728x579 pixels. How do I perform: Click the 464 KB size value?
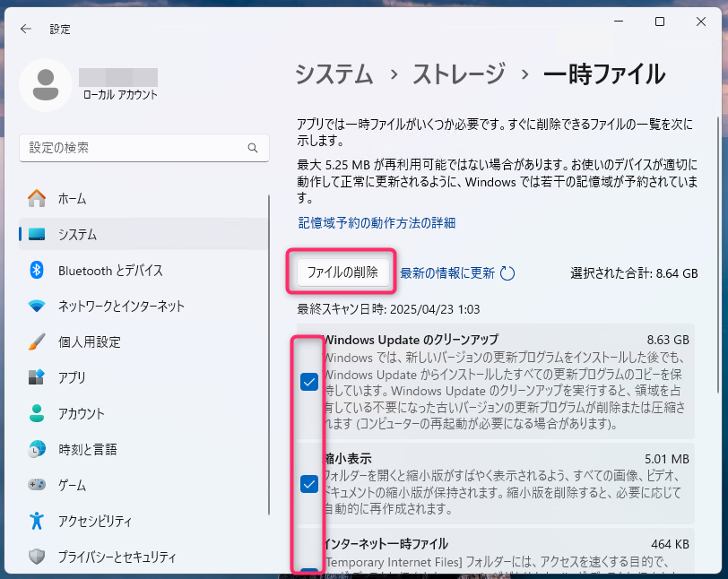click(x=670, y=544)
